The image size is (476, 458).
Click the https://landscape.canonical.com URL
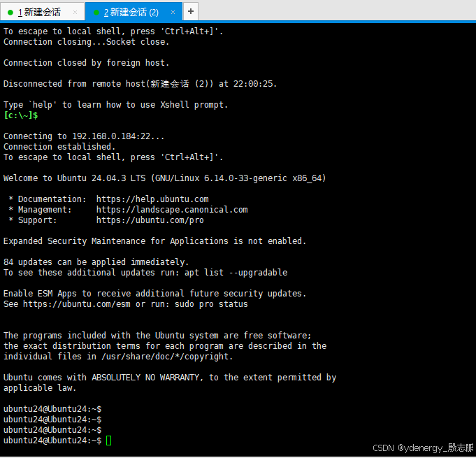pos(172,210)
